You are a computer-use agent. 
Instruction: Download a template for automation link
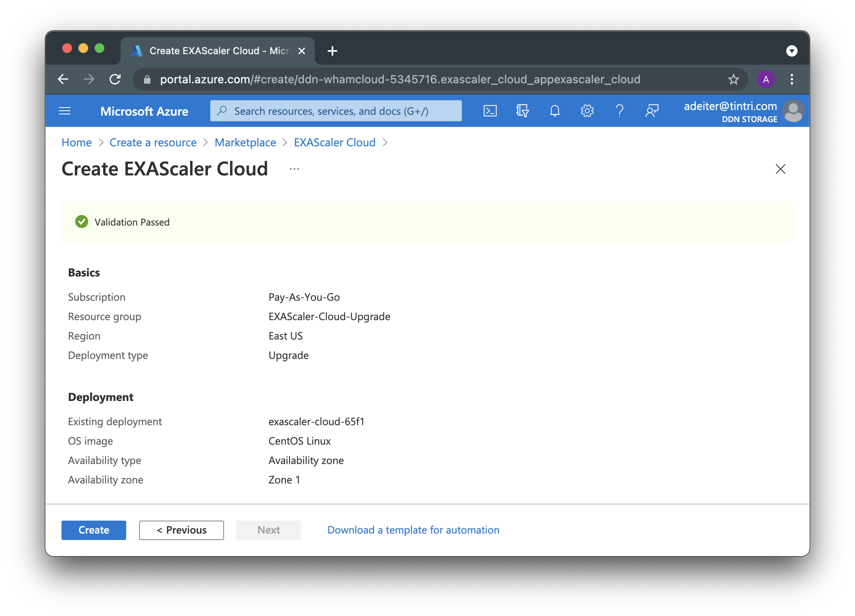[x=413, y=530]
